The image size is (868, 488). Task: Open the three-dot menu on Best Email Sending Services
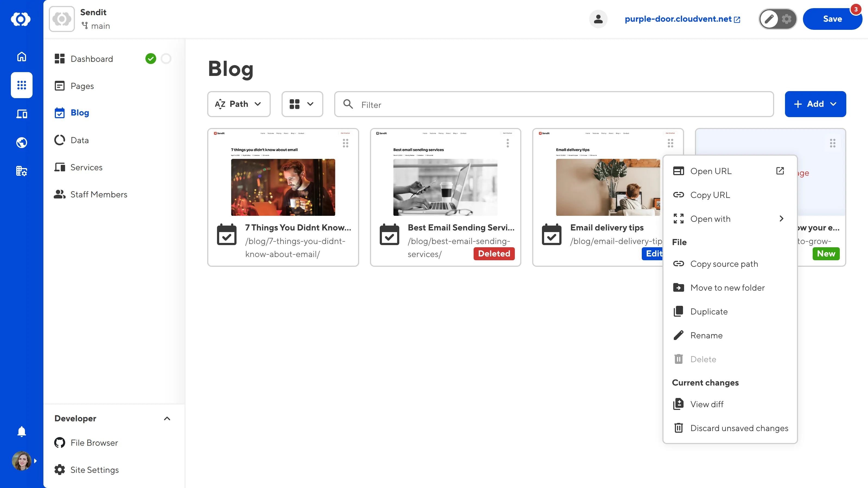[x=508, y=143]
